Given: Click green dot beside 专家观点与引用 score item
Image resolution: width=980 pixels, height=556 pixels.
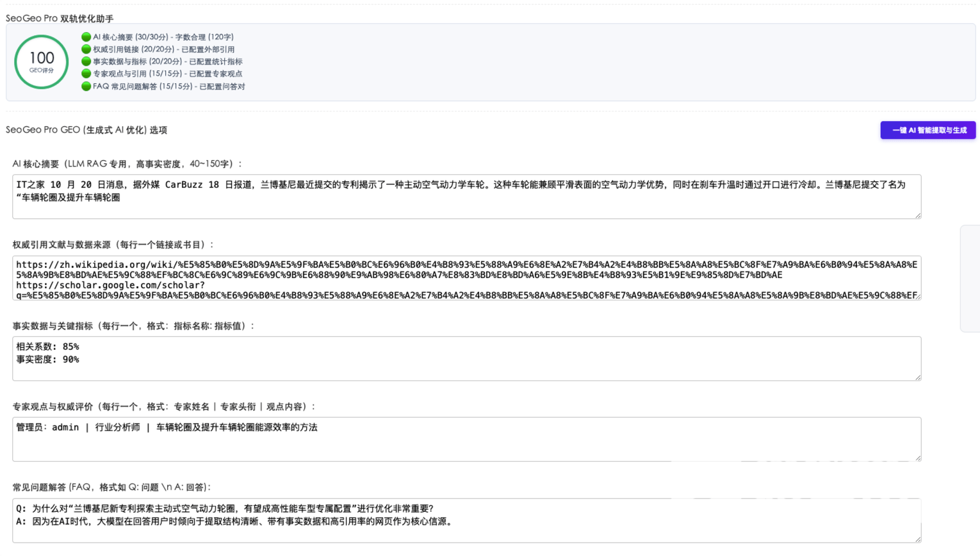Looking at the screenshot, I should (86, 74).
